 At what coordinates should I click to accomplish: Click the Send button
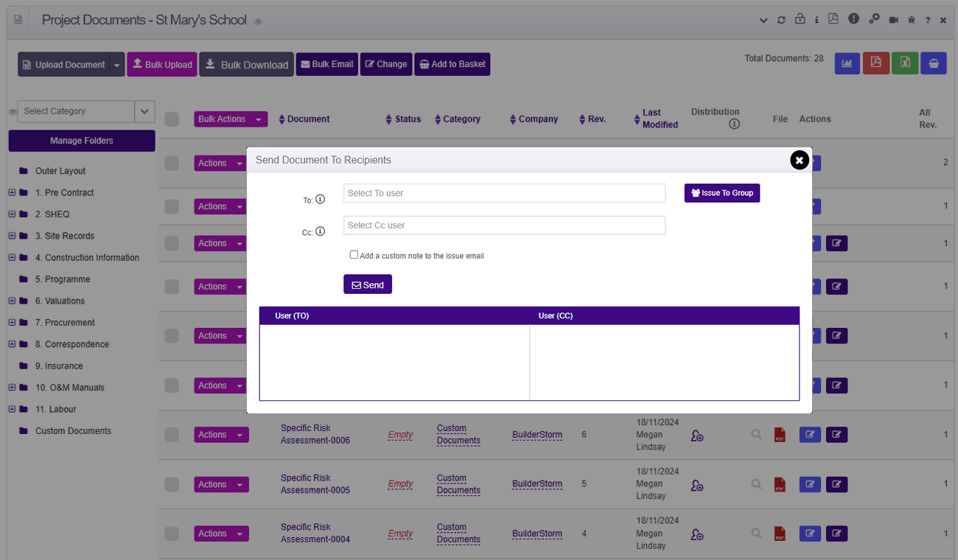367,284
